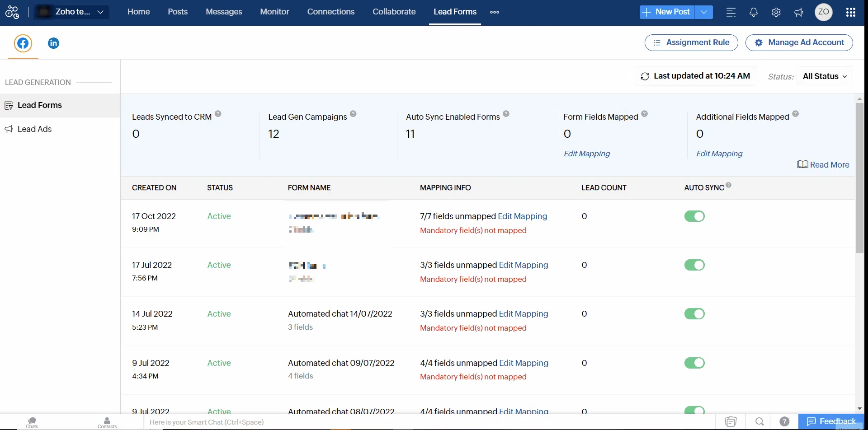Disable auto sync for 17 Oct 2022 form
This screenshot has width=868, height=430.
[x=694, y=216]
